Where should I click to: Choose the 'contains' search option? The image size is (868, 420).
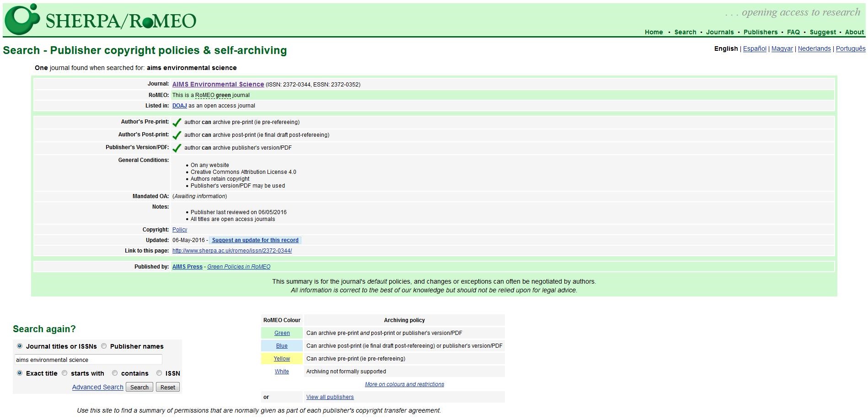(x=115, y=373)
